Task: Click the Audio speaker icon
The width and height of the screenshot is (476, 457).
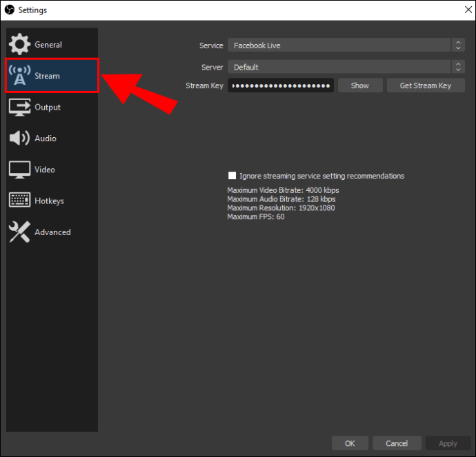Action: tap(19, 138)
